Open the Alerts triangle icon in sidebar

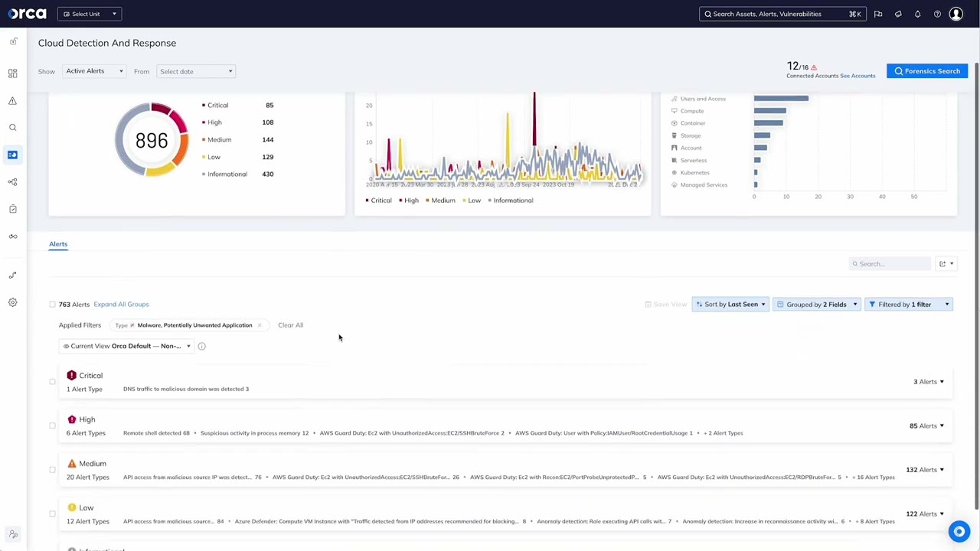(x=13, y=101)
